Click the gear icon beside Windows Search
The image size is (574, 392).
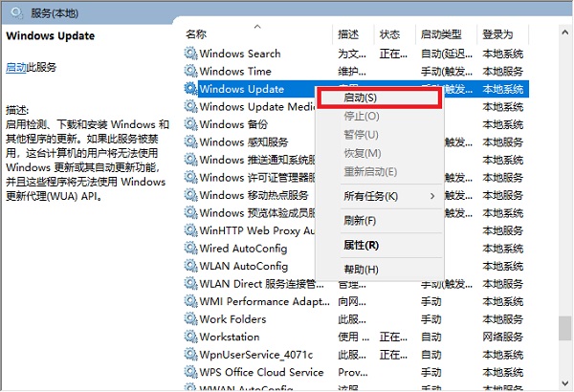tap(190, 54)
